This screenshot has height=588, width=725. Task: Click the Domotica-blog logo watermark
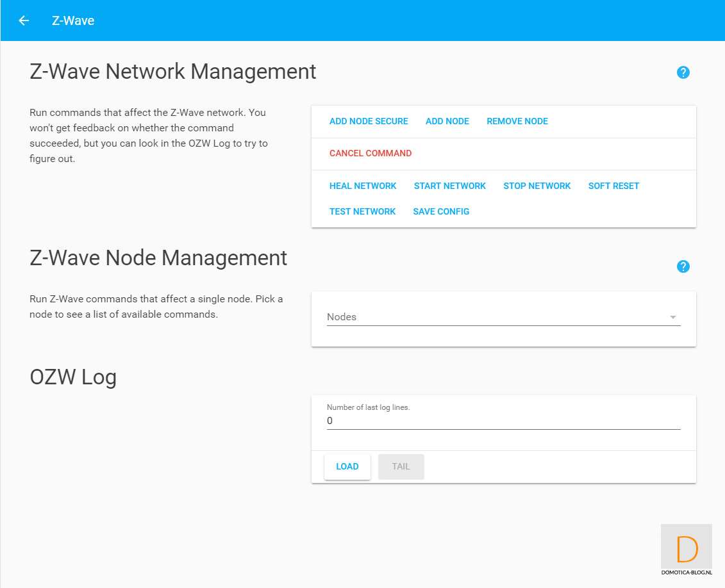pyautogui.click(x=687, y=550)
